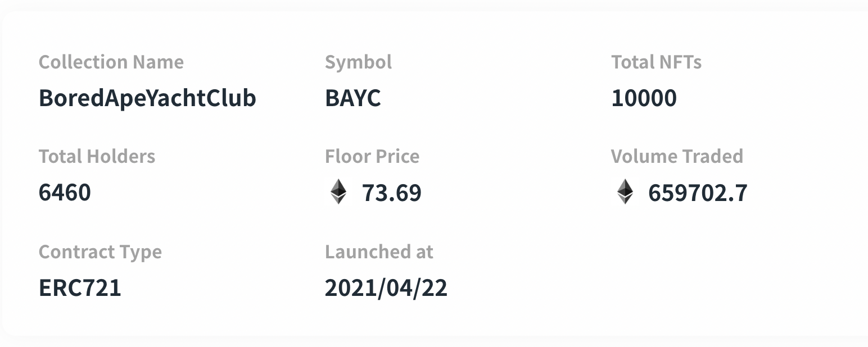Click the BAYC symbol value
The height and width of the screenshot is (347, 868).
[x=352, y=98]
